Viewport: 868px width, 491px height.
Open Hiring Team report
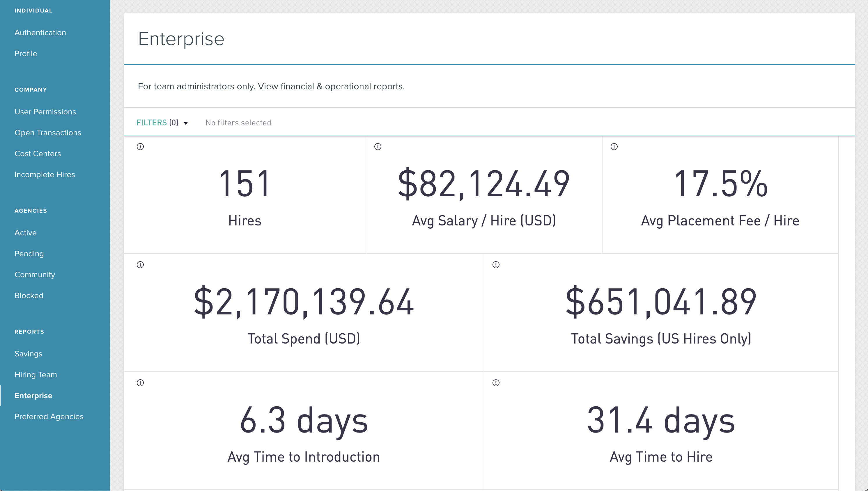point(36,375)
